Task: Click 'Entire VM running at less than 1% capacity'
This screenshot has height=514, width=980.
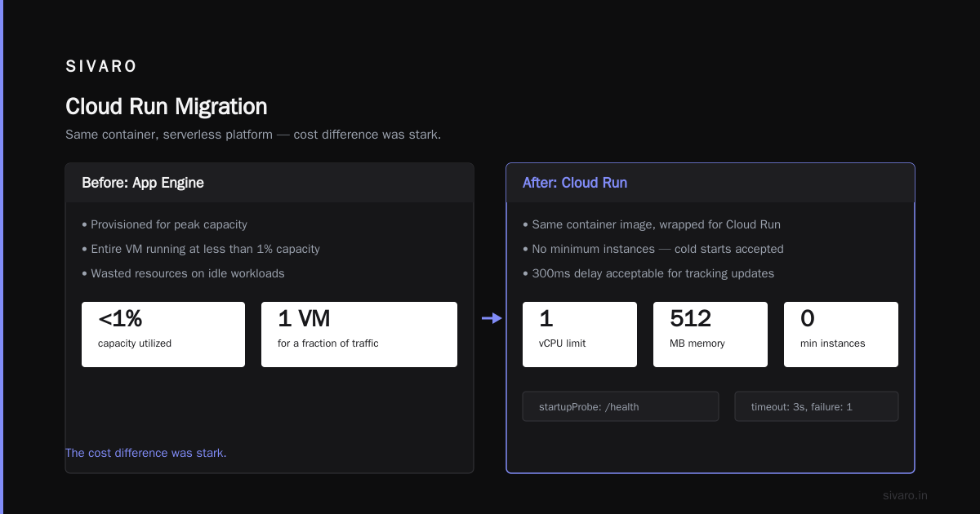Action: tap(201, 249)
